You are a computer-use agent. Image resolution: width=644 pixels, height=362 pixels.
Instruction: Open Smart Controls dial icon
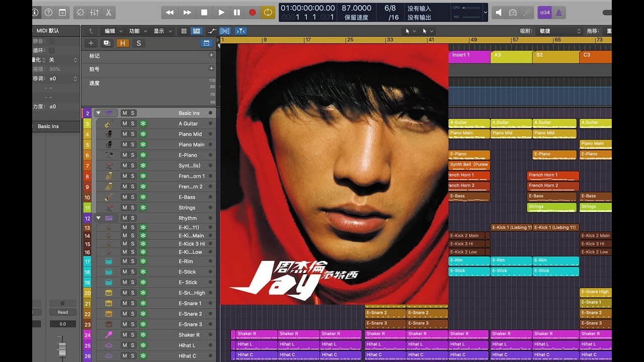[x=80, y=12]
